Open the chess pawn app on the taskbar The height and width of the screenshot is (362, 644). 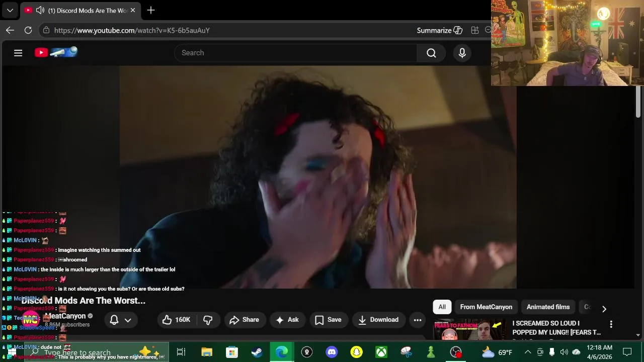(x=431, y=352)
